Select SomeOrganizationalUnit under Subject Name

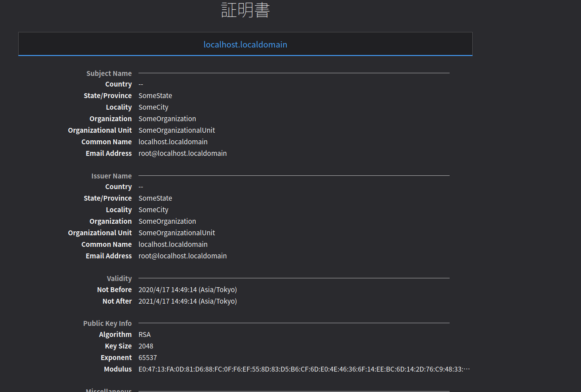tap(177, 131)
